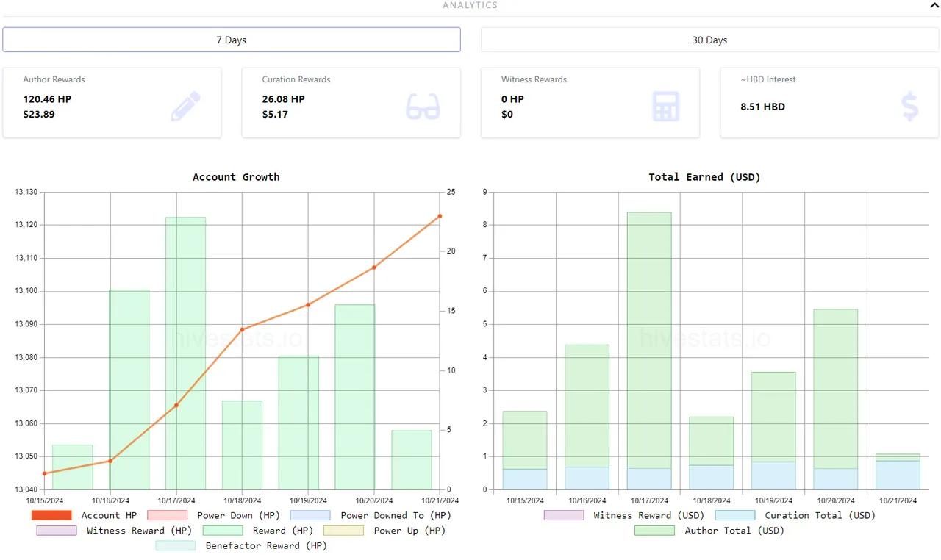Click the 10/15/2024 curation bar in Total Earned
This screenshot has width=941, height=560.
click(525, 479)
